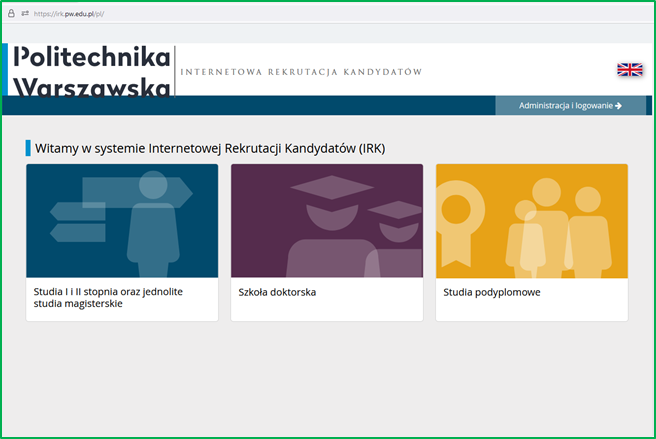Click the URL in the address bar
Image resolution: width=656 pixels, height=439 pixels.
[x=69, y=14]
